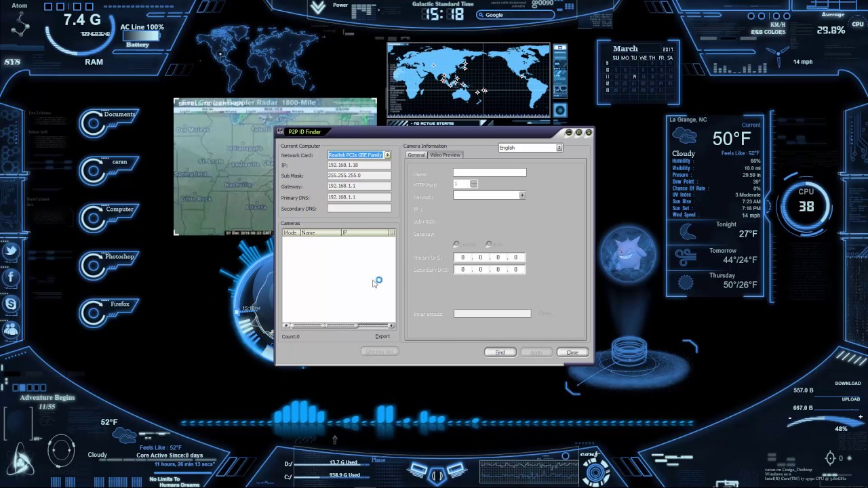Click the One Key Set button
868x488 pixels.
[x=379, y=351]
